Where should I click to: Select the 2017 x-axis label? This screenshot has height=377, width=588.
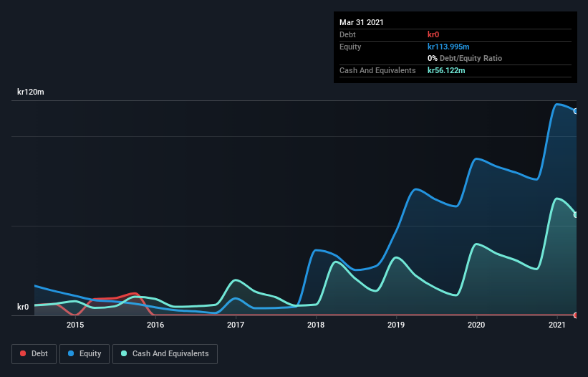236,325
